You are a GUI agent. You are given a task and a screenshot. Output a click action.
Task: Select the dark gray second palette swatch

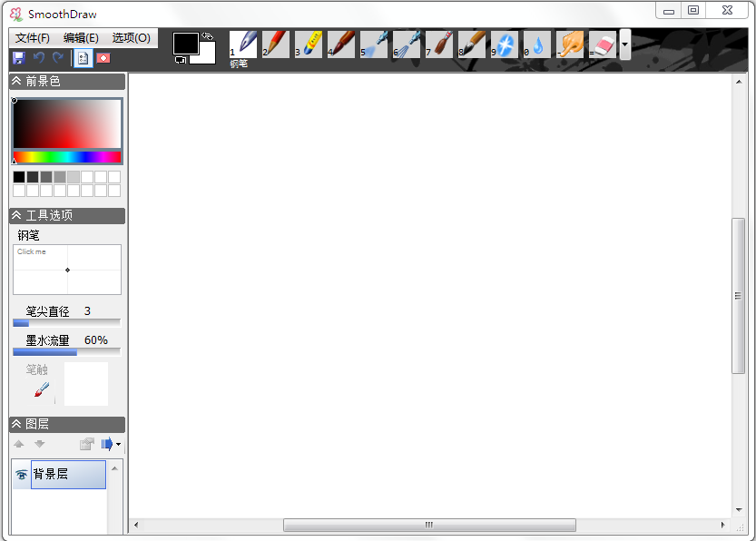pos(33,177)
